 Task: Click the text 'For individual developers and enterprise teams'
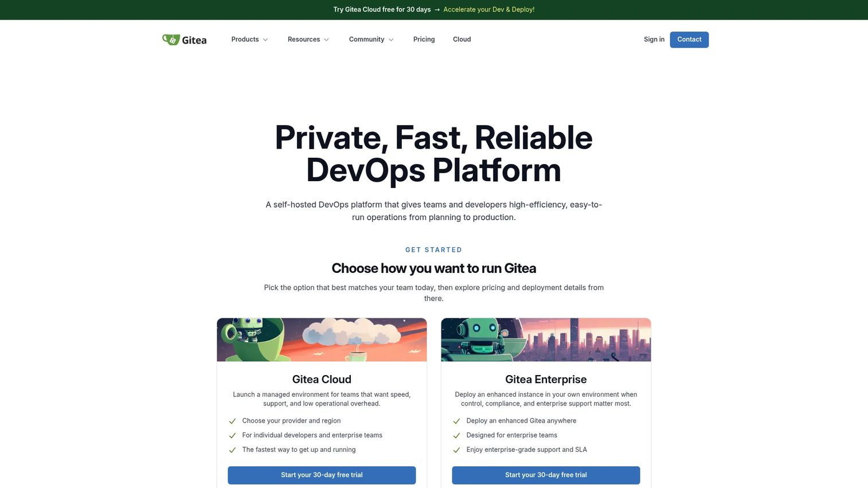(x=312, y=435)
